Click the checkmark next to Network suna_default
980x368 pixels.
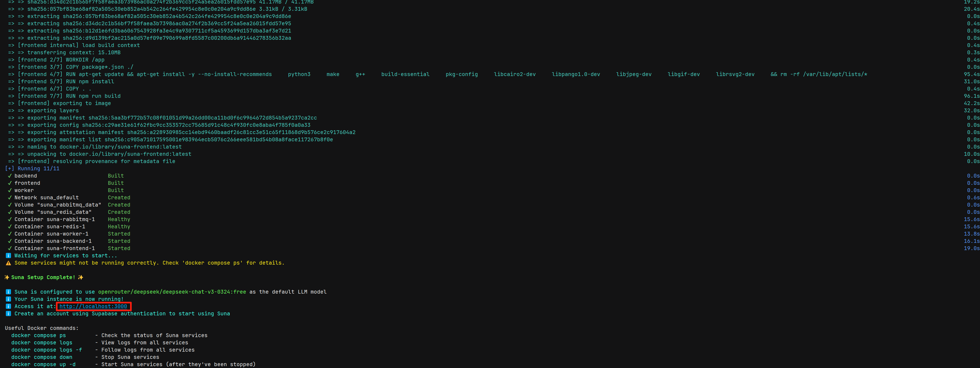tap(10, 198)
